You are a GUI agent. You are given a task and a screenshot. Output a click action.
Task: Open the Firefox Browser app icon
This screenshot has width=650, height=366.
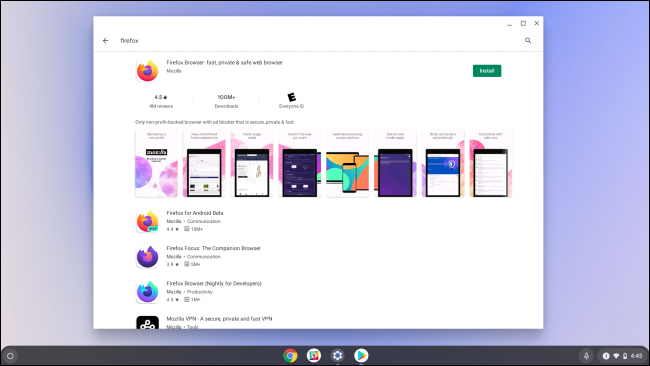point(148,71)
